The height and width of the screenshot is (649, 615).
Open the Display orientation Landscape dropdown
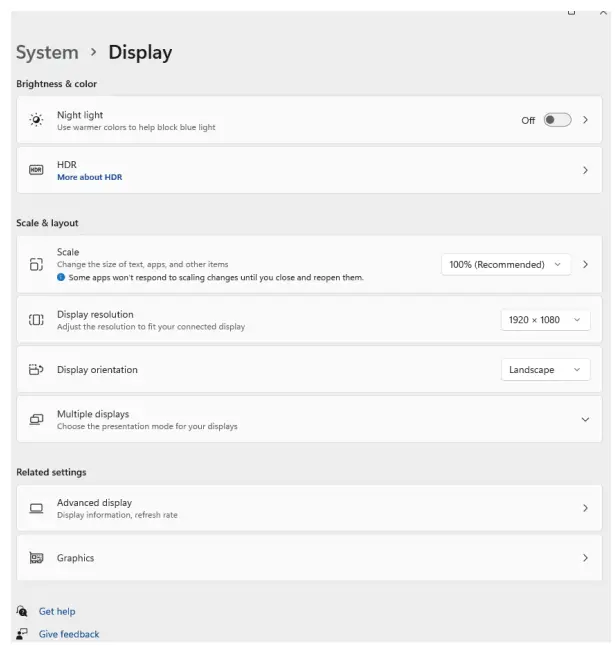[545, 370]
